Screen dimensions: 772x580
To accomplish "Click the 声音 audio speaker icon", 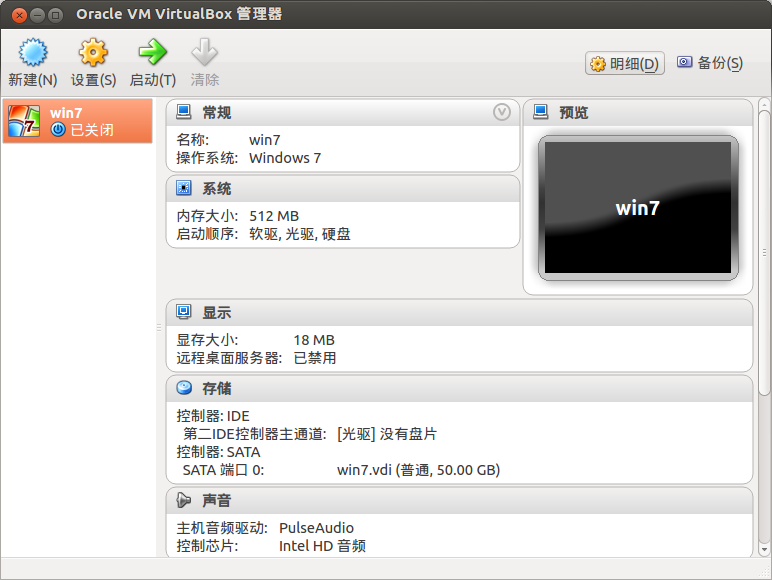I will pos(184,500).
